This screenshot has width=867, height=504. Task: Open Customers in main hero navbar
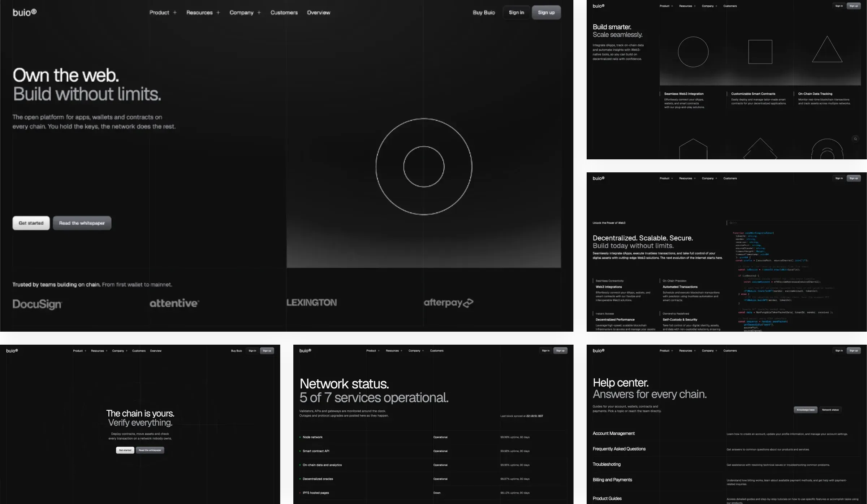284,13
